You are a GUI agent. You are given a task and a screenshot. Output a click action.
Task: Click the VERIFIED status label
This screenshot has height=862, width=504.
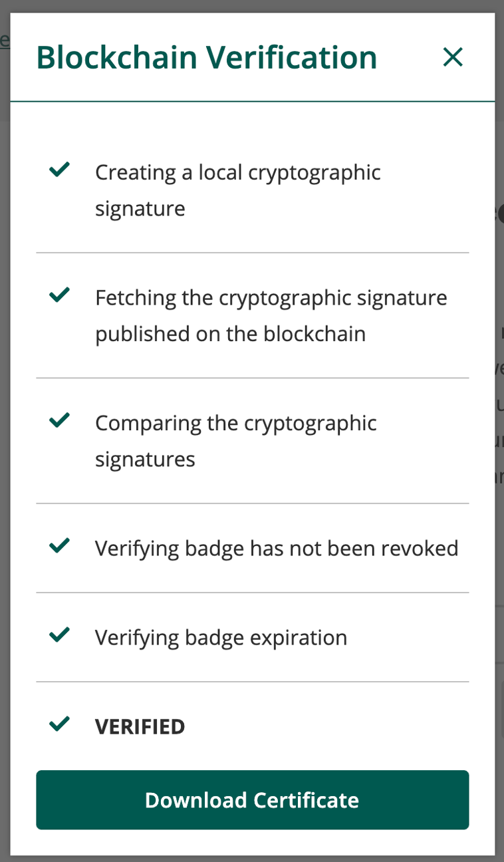[x=140, y=726]
